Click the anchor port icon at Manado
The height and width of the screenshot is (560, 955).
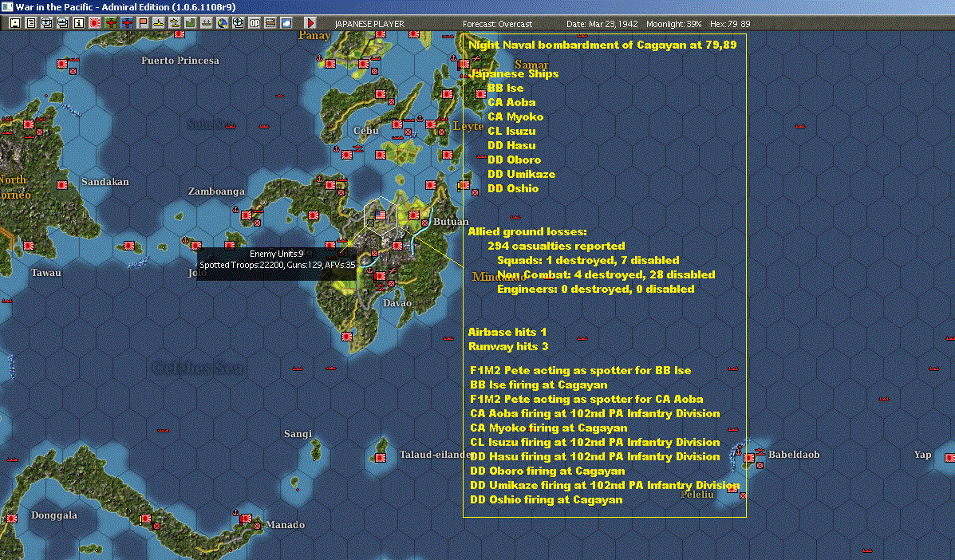235,513
